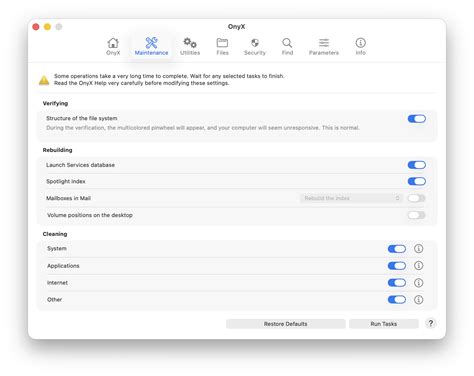The width and height of the screenshot is (474, 376).
Task: Click the Rebuilding section heading
Action: point(57,150)
